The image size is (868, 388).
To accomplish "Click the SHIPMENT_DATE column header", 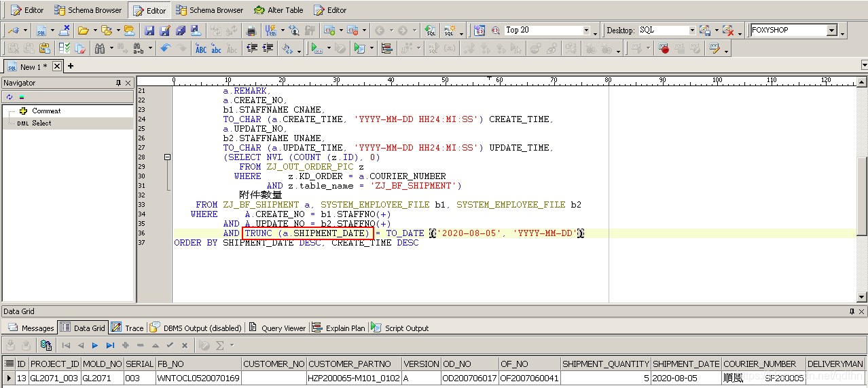I will click(x=685, y=364).
